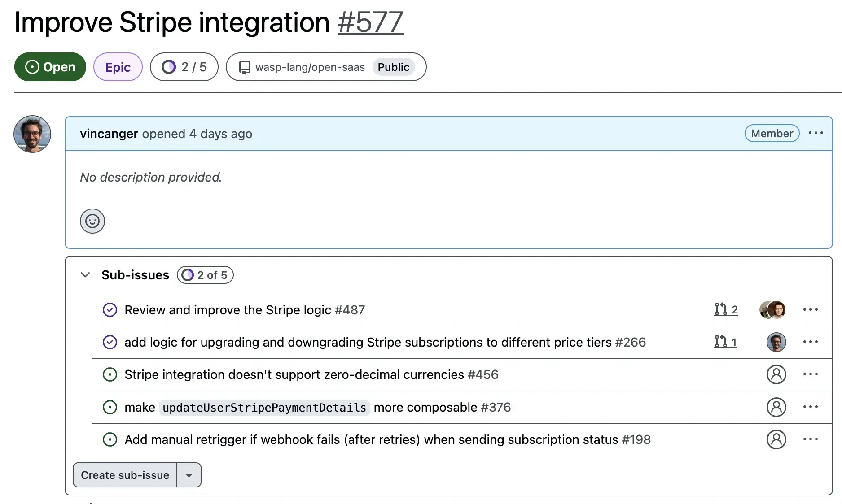The height and width of the screenshot is (504, 842).
Task: Open the Create sub-issue dropdown arrow
Action: point(189,475)
